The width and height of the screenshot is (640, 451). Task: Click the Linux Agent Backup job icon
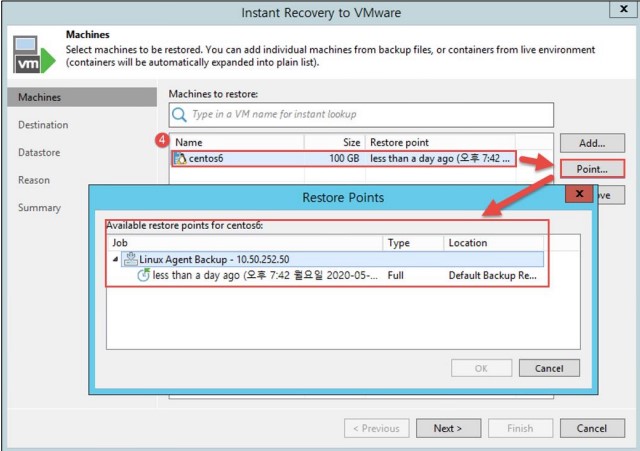[131, 259]
